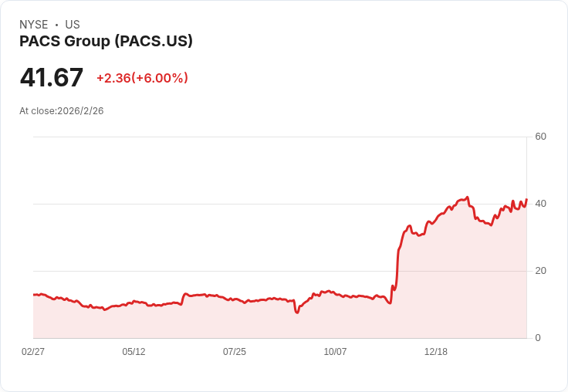Open the PACS Group (PACS.US) title
568x392 pixels.
point(106,41)
